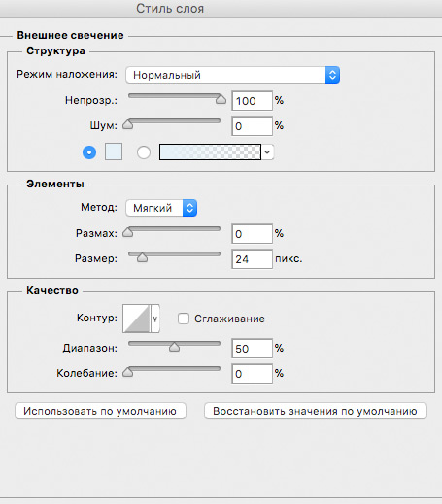Open the Режим наложения blend mode dropdown
The height and width of the screenshot is (504, 442).
point(232,75)
